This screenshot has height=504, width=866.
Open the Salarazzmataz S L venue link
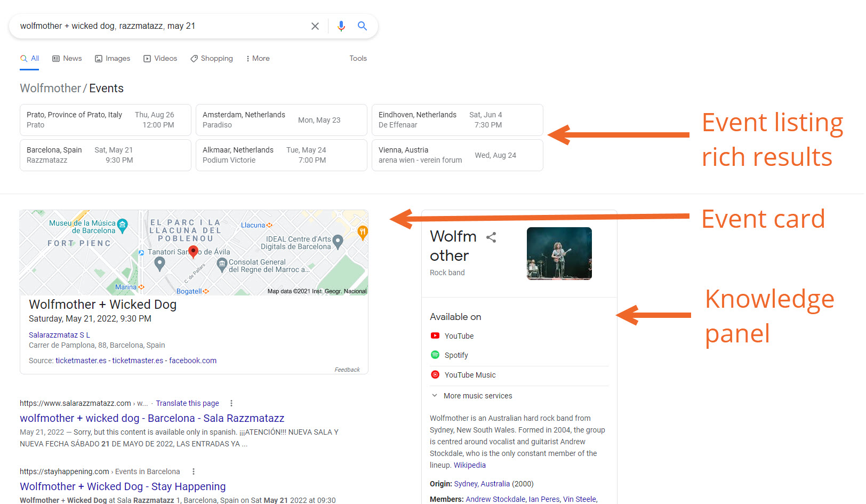(59, 335)
